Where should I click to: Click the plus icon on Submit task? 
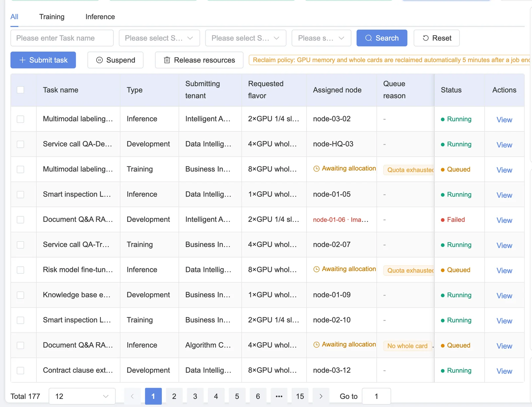click(23, 60)
